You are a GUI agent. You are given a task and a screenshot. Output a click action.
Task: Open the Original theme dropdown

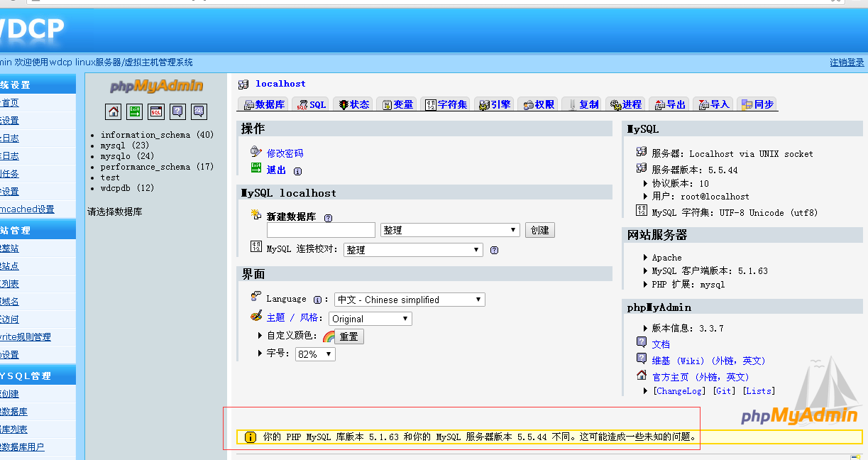point(370,319)
